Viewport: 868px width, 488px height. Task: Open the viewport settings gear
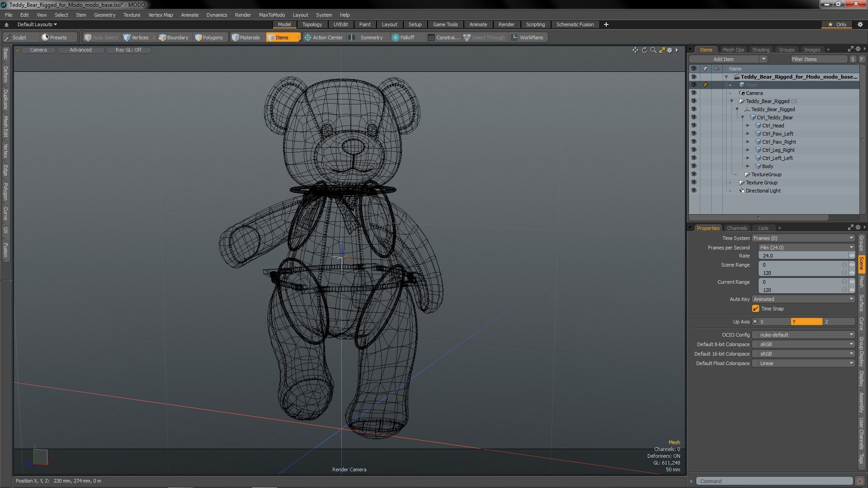(670, 50)
